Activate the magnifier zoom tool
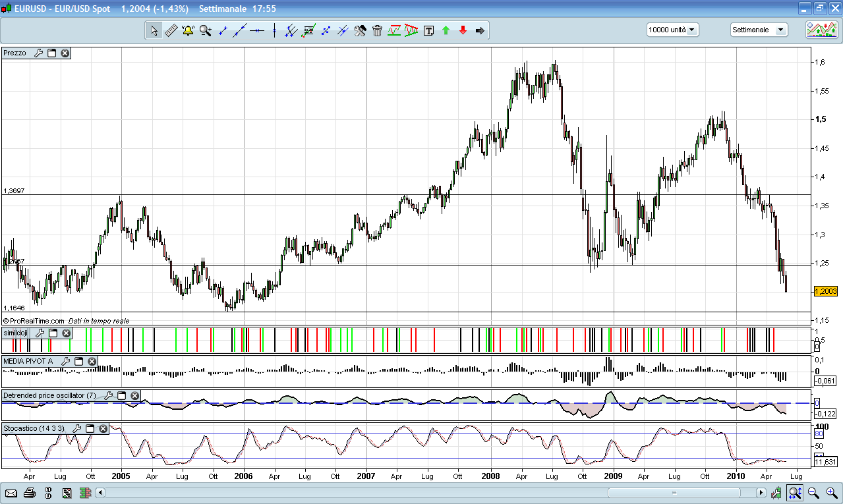 [206, 30]
